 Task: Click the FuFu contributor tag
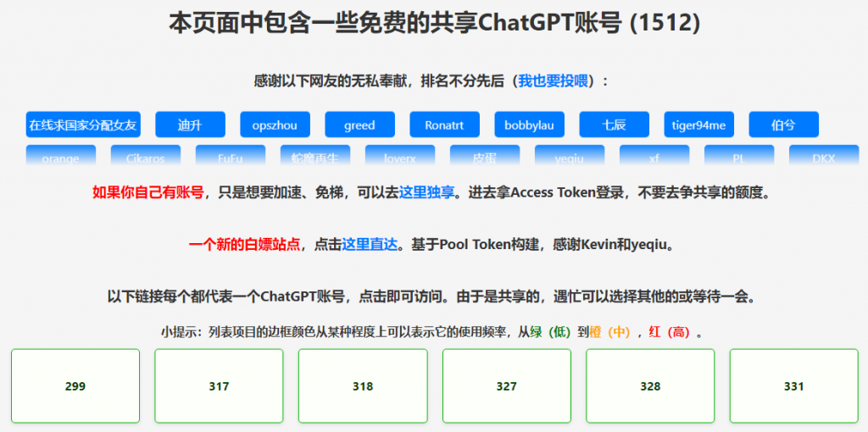pos(231,155)
